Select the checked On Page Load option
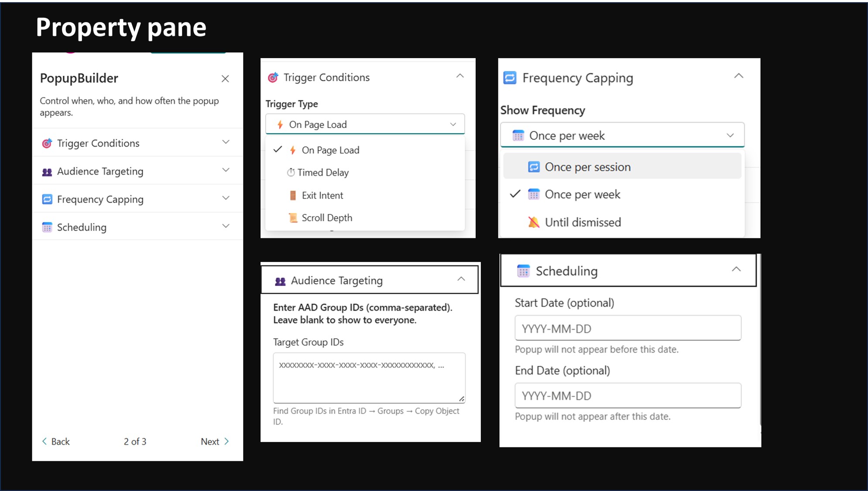This screenshot has width=868, height=491. [x=330, y=150]
